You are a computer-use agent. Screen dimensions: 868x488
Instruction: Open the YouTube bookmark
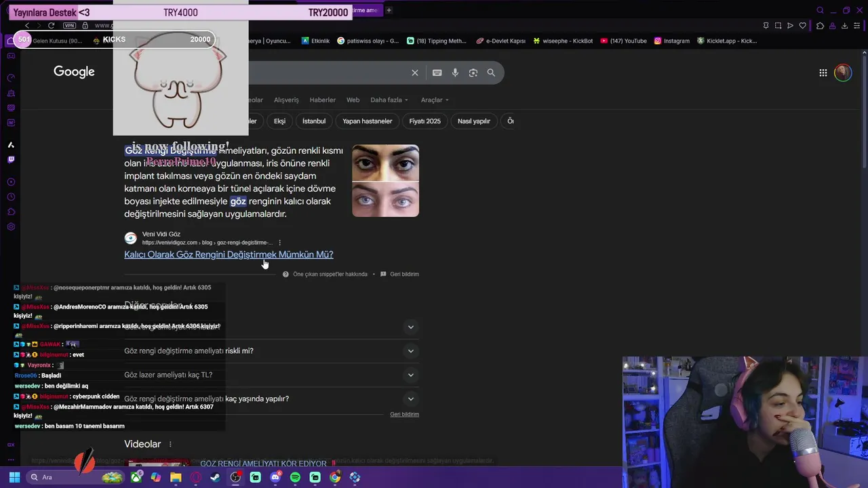(624, 41)
